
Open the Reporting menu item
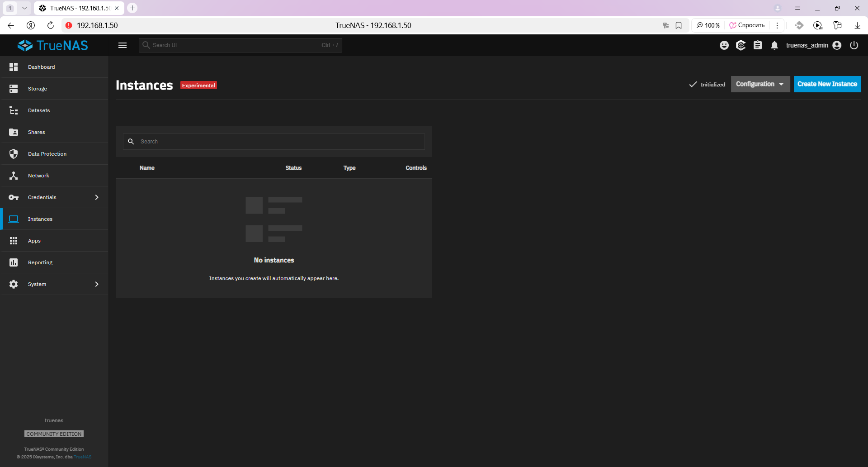54,262
